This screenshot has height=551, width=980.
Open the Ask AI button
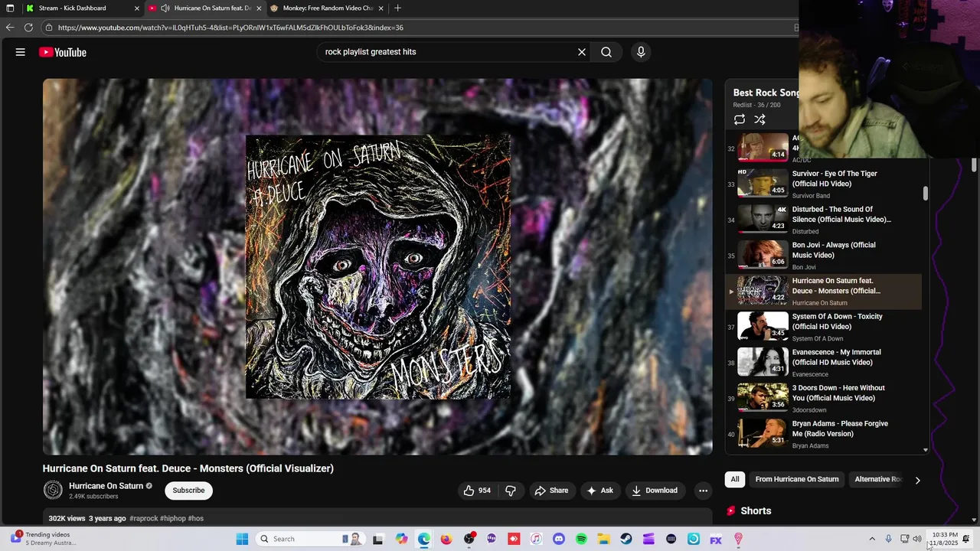click(599, 491)
